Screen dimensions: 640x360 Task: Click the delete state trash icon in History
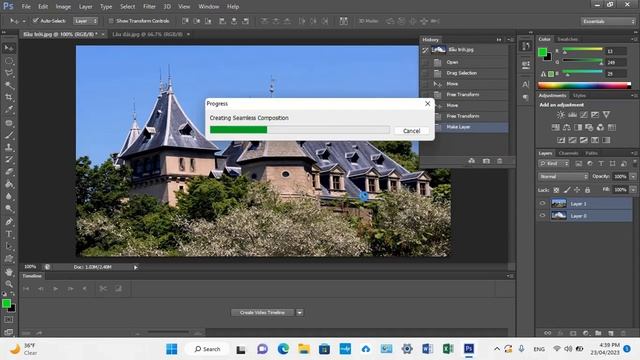[500, 161]
